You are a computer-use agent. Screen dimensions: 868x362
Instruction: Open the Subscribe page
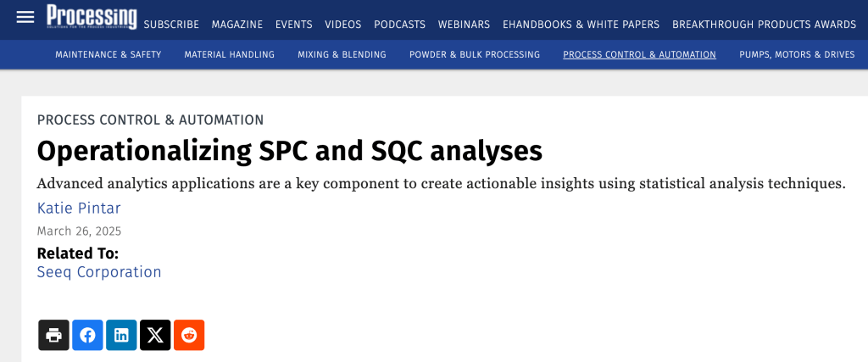[x=171, y=25]
